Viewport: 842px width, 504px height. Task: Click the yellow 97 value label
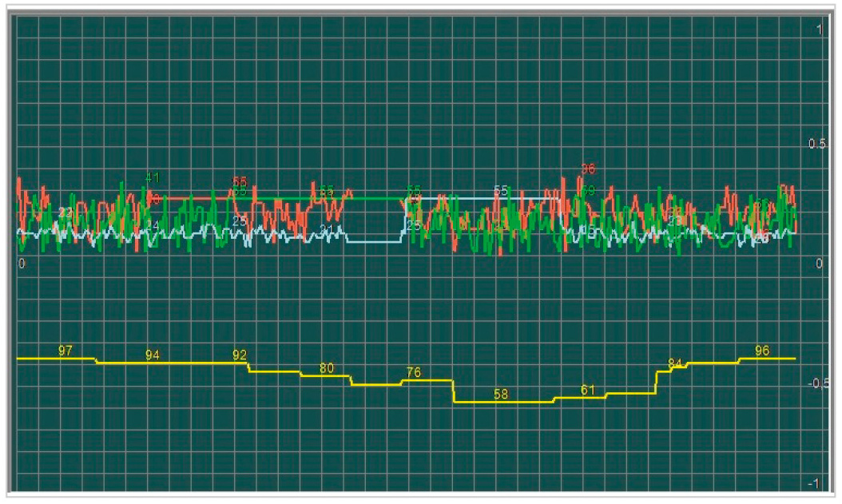[x=65, y=351]
